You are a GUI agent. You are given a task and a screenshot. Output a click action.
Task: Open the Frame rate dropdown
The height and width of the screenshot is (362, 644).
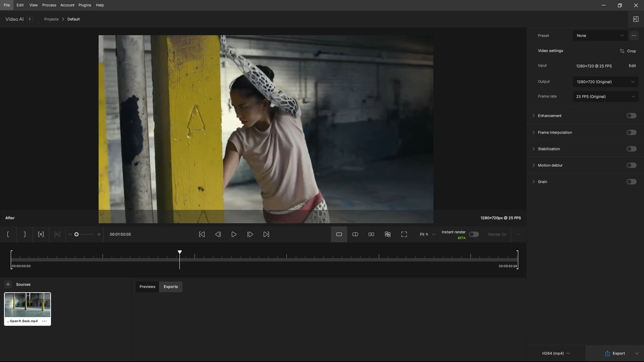pyautogui.click(x=605, y=97)
